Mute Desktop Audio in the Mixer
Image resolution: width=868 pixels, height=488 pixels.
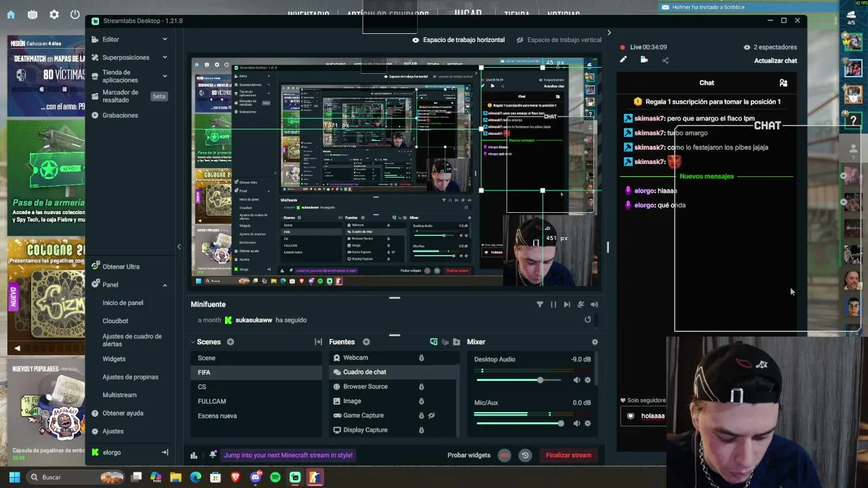[x=576, y=380]
